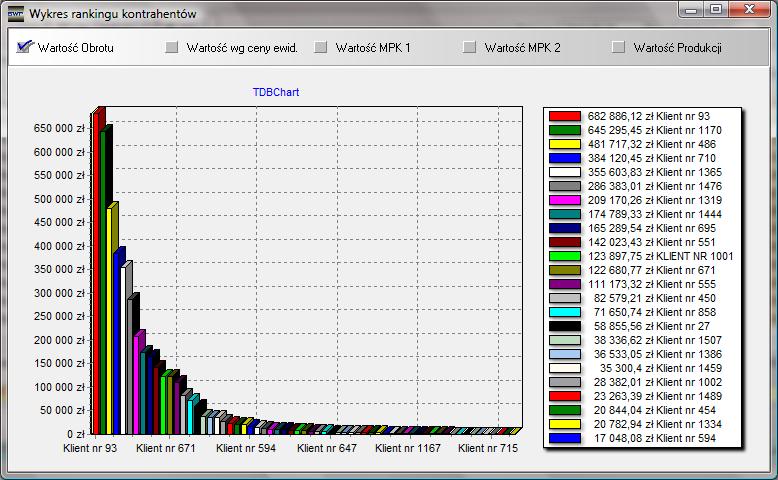Enable Wartość wg ceny ewid. checkbox
778x480 pixels.
(x=172, y=48)
